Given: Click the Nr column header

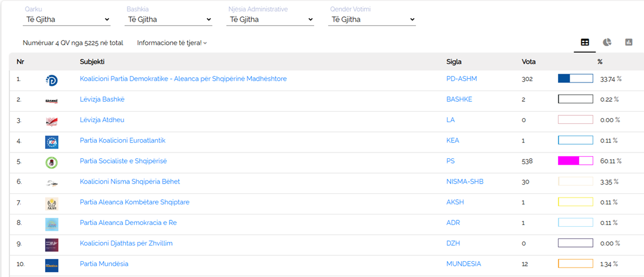Looking at the screenshot, I should click(x=20, y=61).
